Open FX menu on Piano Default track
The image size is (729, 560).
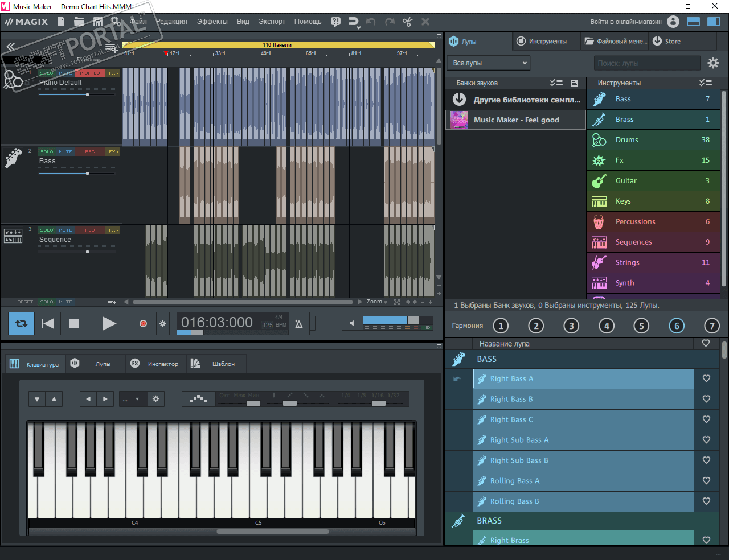click(113, 73)
